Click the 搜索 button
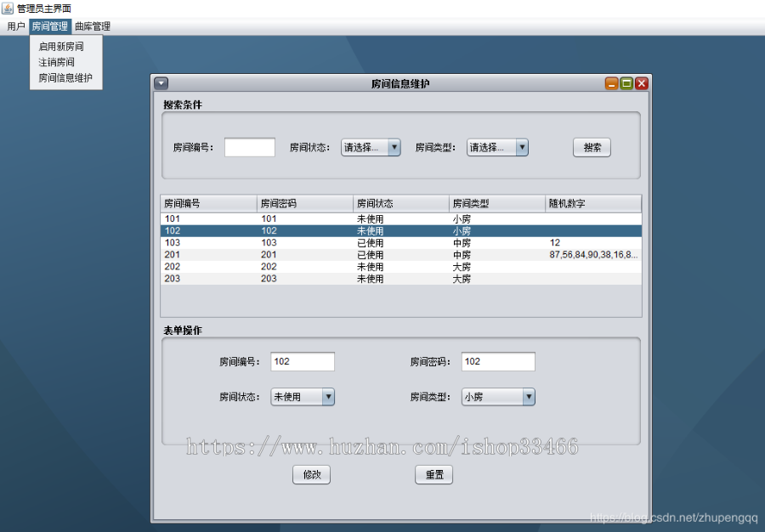Viewport: 765px width, 532px height. pyautogui.click(x=591, y=147)
